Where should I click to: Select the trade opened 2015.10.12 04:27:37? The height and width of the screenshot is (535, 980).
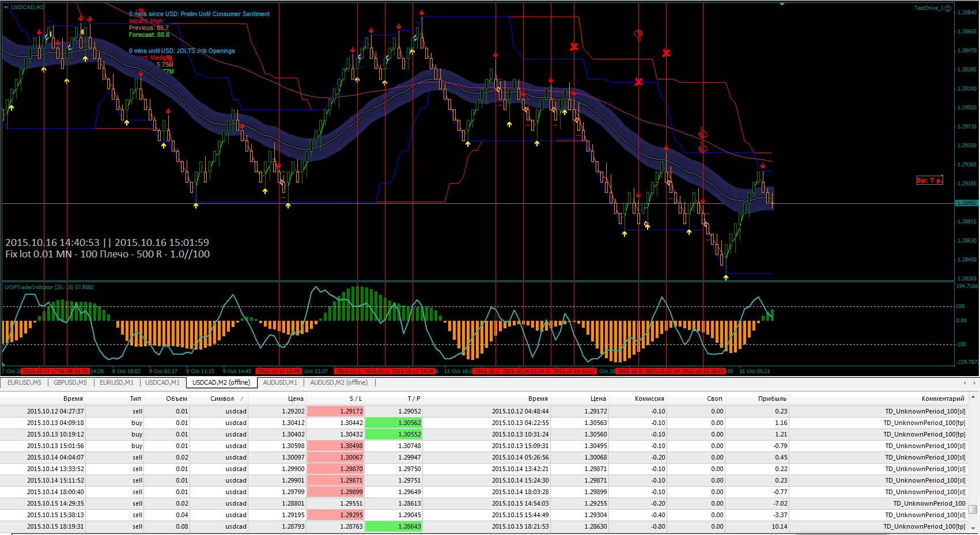(484, 411)
